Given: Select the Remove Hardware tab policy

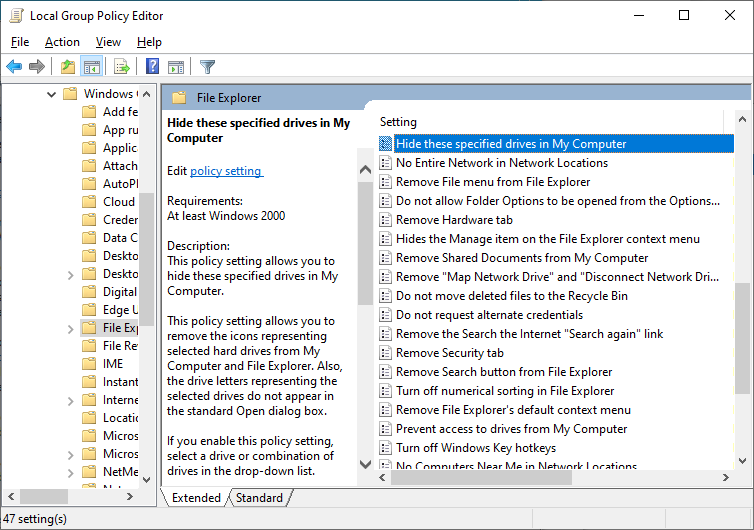Looking at the screenshot, I should pyautogui.click(x=454, y=220).
